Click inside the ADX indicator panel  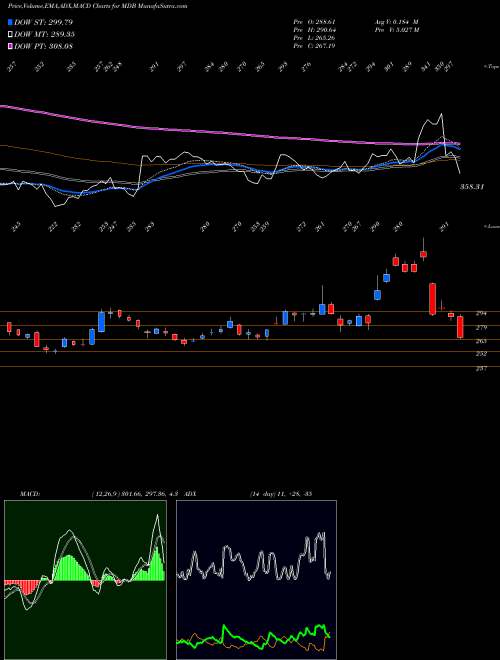click(256, 580)
